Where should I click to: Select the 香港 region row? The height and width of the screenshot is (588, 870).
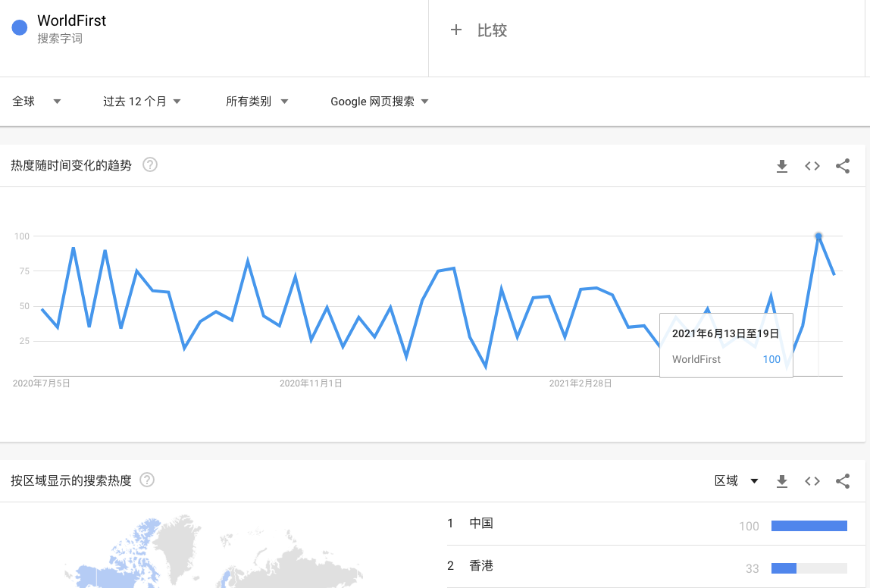[647, 566]
